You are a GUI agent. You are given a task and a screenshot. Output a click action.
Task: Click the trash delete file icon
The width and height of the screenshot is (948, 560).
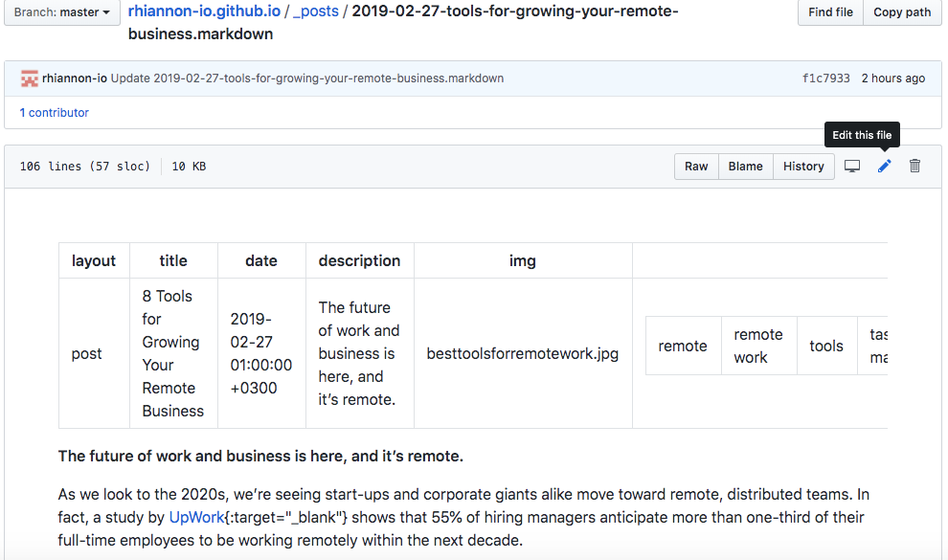click(914, 166)
